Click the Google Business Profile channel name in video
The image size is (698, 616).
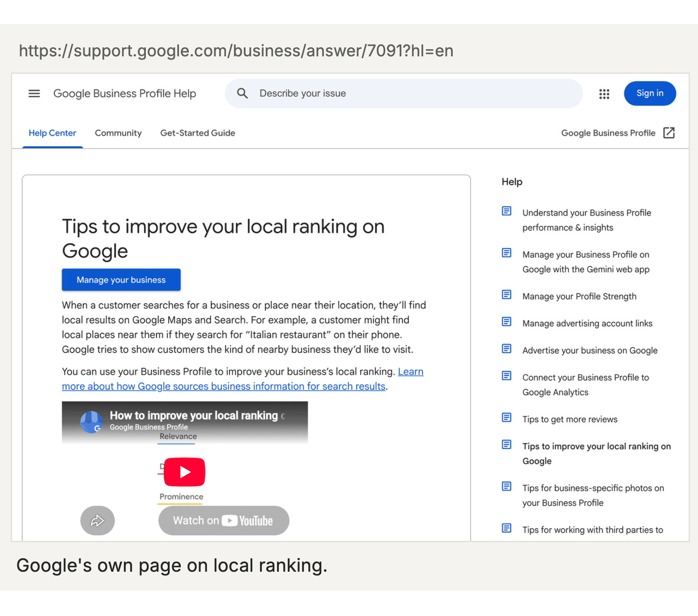coord(149,427)
